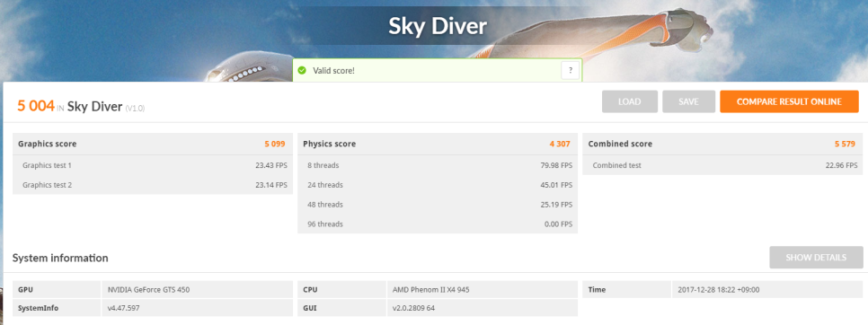Click the SAVE button

(x=688, y=101)
